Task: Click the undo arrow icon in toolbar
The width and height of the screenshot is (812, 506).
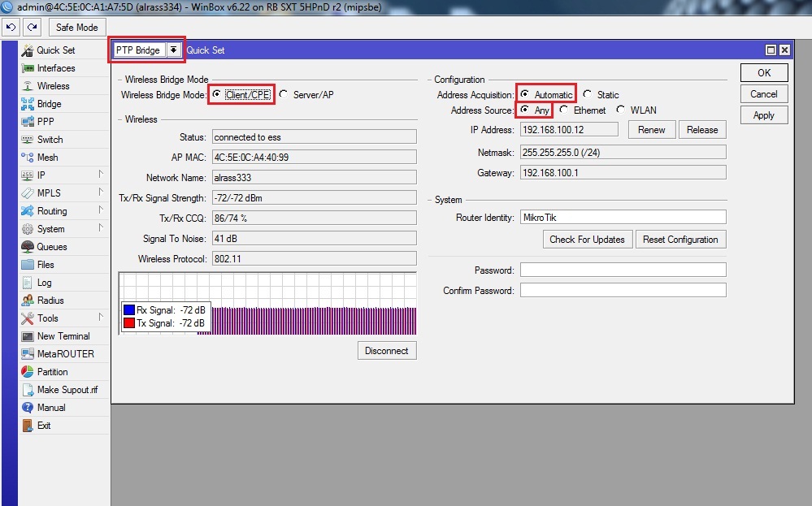Action: 11,27
